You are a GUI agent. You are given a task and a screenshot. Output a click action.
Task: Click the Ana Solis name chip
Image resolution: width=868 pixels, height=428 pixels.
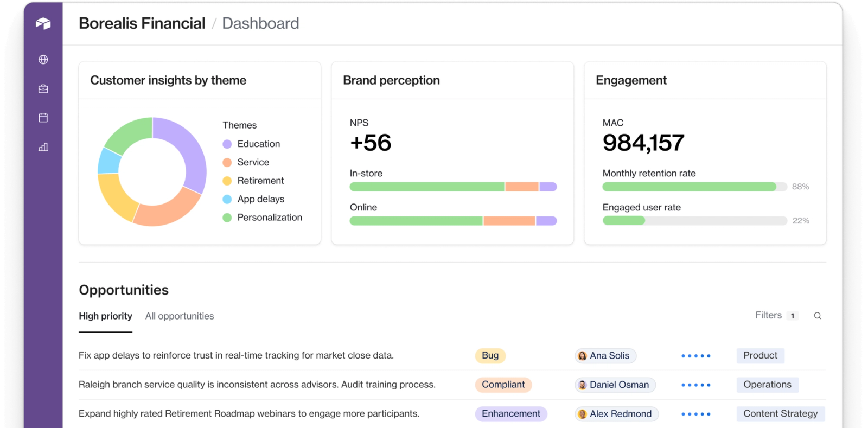point(605,356)
